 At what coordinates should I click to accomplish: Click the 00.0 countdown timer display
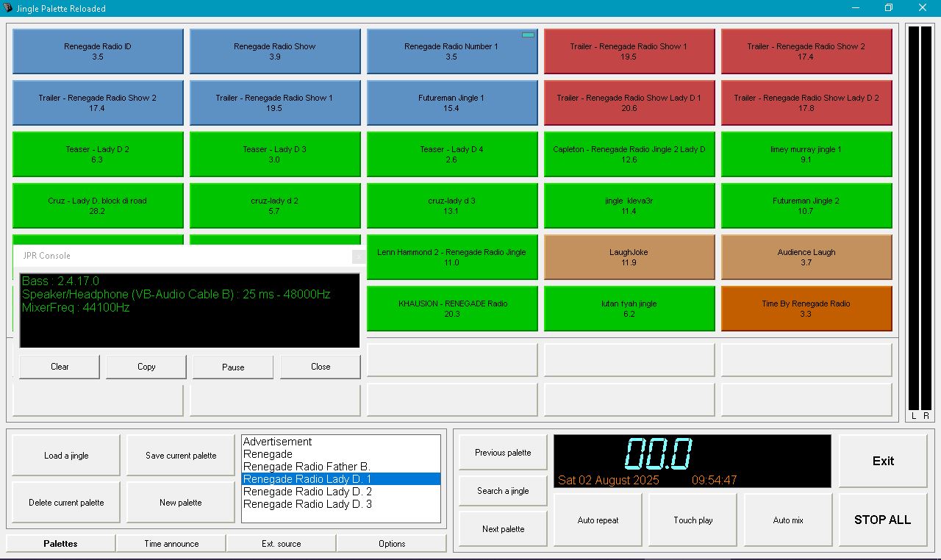pyautogui.click(x=658, y=453)
